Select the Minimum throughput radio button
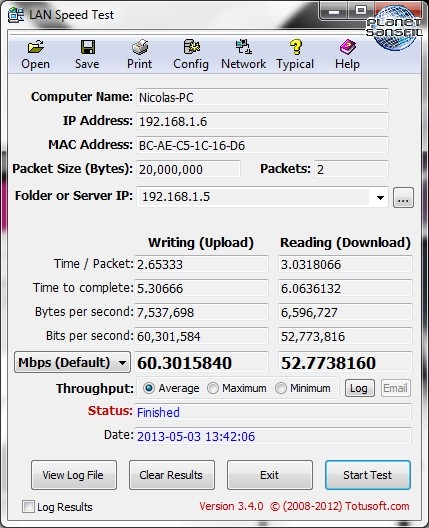429x528 pixels. pos(281,388)
